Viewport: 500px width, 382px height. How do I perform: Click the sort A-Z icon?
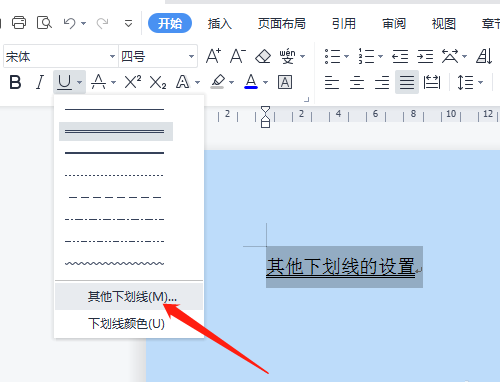484,56
